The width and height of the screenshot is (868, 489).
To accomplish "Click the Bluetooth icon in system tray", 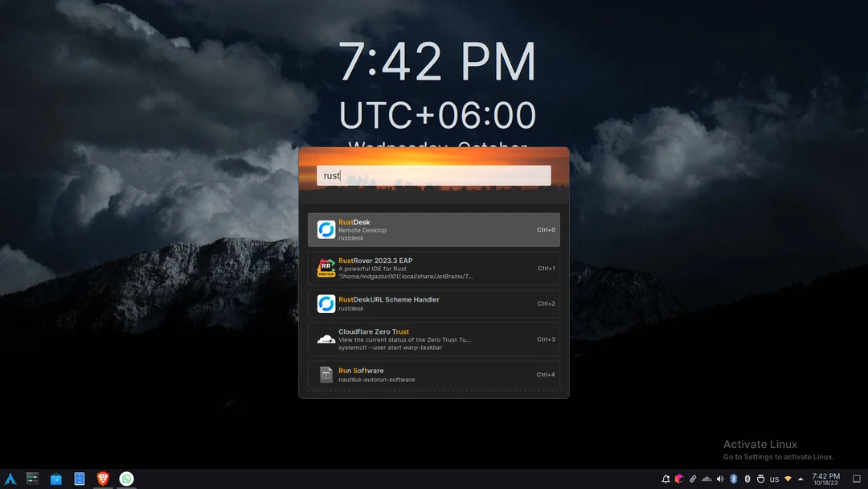I will click(x=734, y=479).
